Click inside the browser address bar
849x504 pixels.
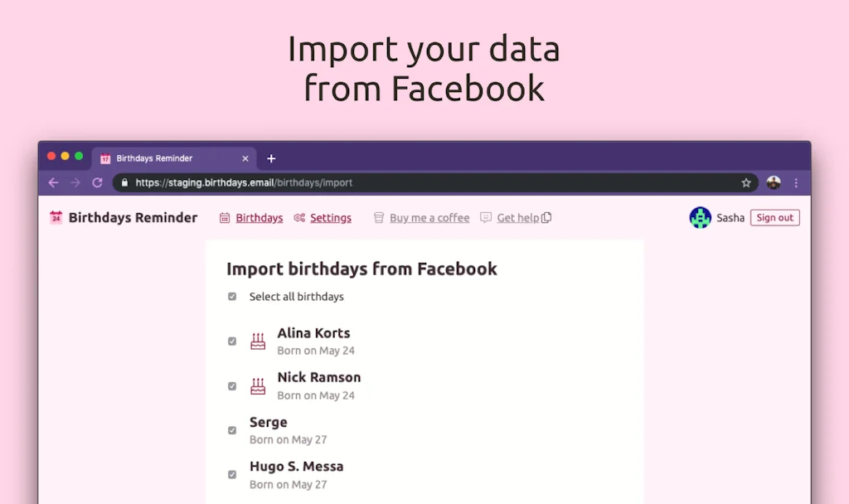(x=332, y=182)
